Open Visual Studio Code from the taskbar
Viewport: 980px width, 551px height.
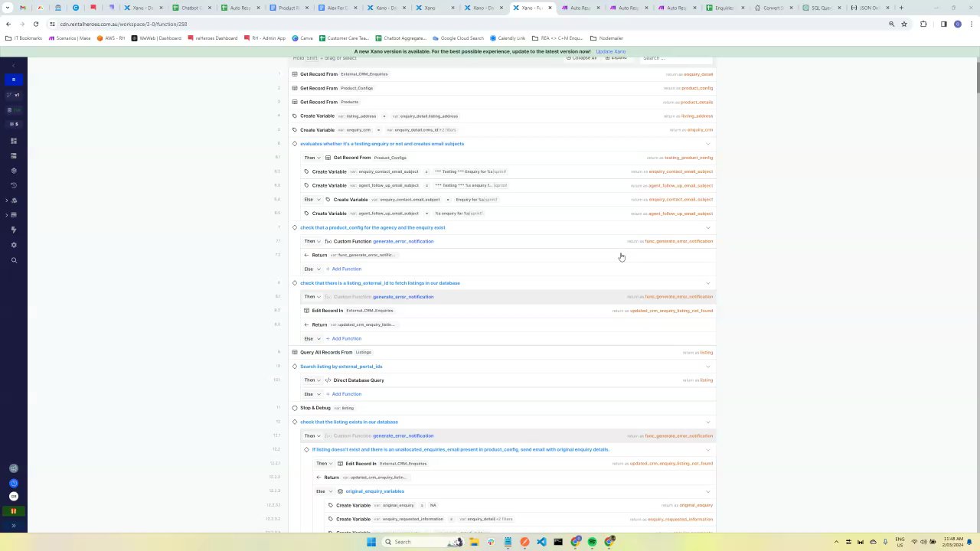(x=541, y=542)
